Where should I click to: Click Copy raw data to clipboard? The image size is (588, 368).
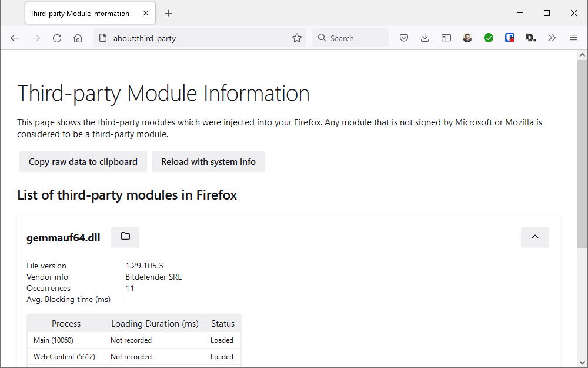coord(83,161)
